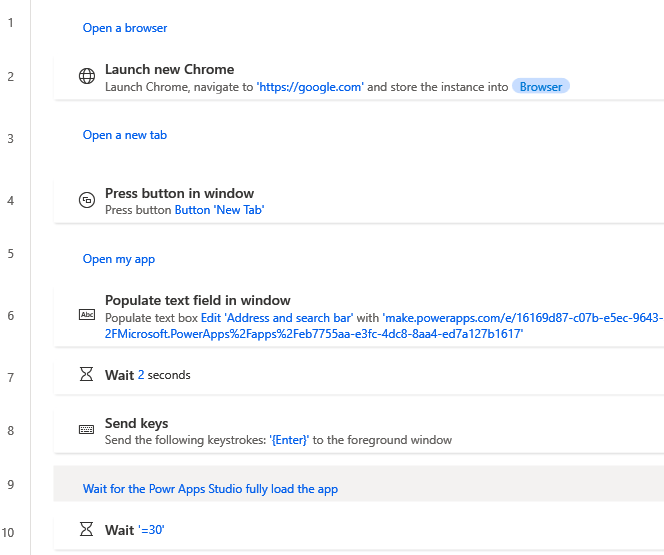Select the 'Open a browser' comment

coord(125,28)
